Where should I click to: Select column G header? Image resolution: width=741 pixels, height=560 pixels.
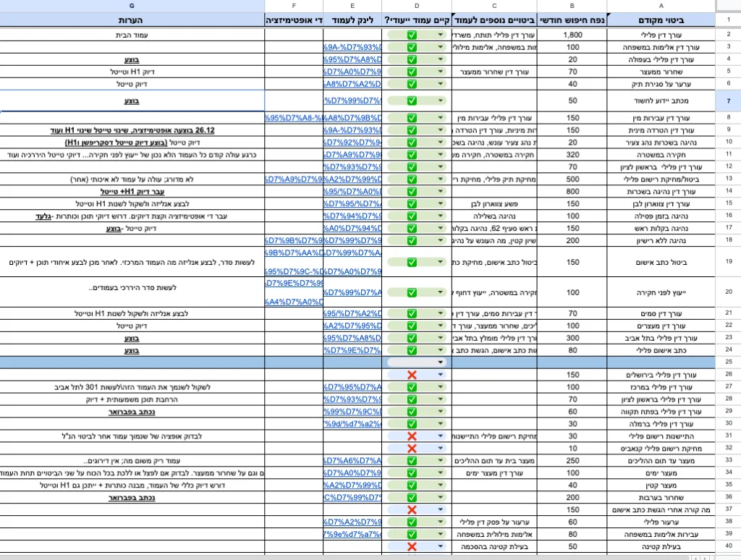(132, 6)
